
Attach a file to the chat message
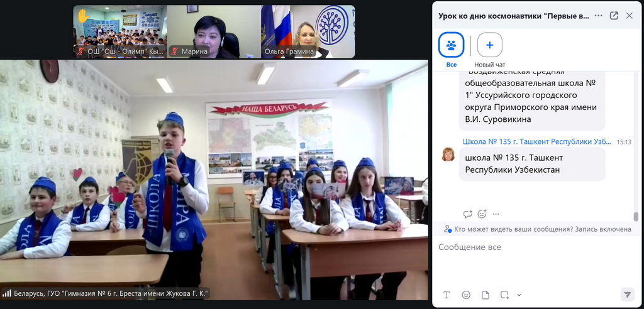485,295
